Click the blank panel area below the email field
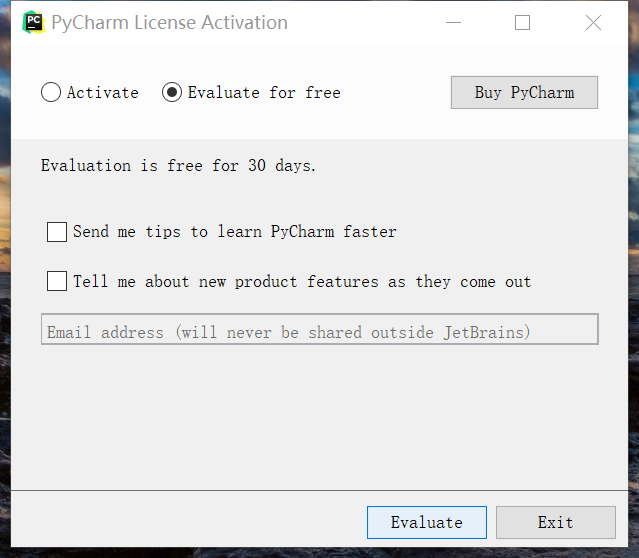This screenshot has height=558, width=639. [319, 420]
